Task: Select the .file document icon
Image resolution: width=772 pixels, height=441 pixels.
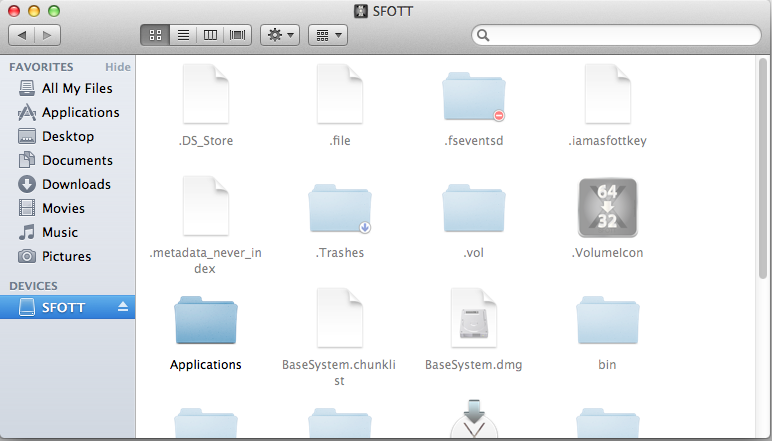Action: coord(340,94)
